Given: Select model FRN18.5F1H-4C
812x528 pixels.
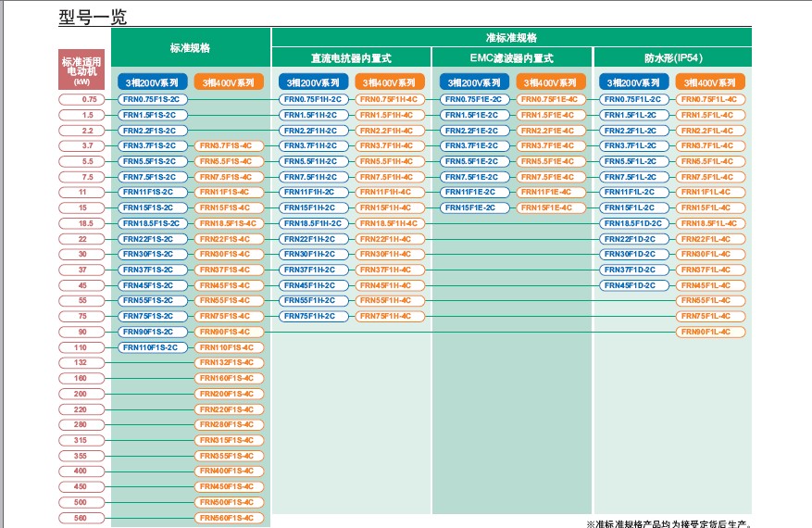Looking at the screenshot, I should pyautogui.click(x=390, y=223).
